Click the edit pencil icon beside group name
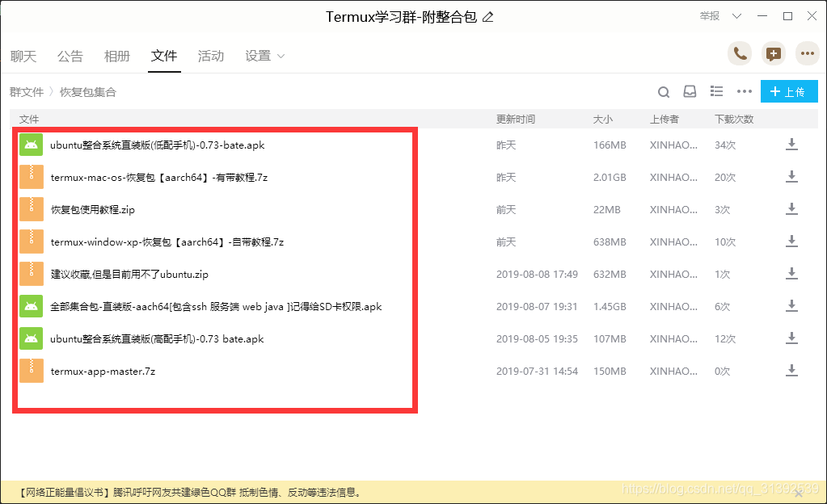The image size is (827, 504). [x=487, y=18]
